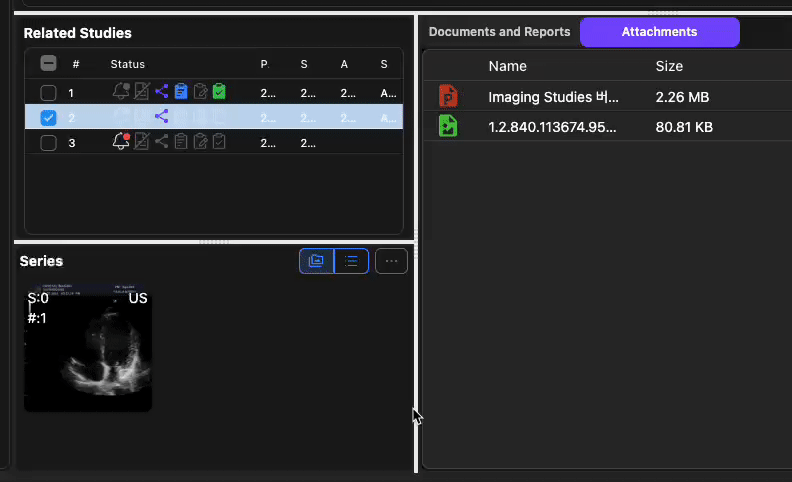Tick the checkbox for study row 3
This screenshot has width=792, height=482.
click(x=48, y=143)
